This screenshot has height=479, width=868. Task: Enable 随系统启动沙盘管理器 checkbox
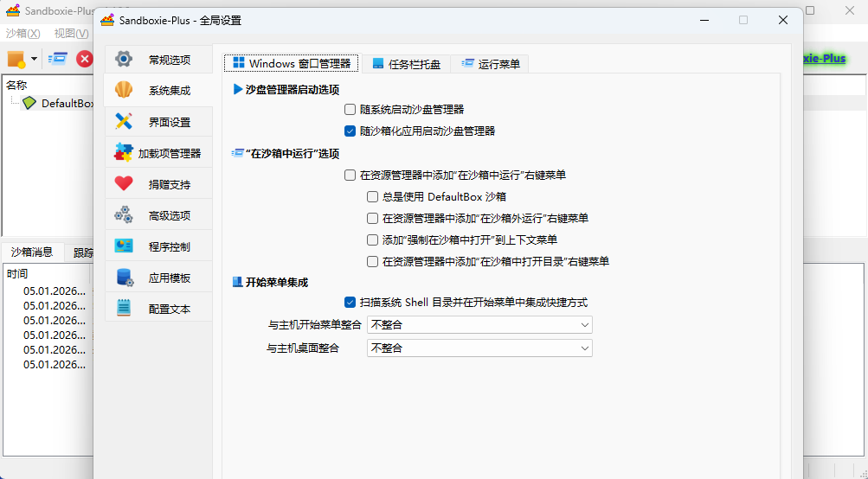(350, 110)
